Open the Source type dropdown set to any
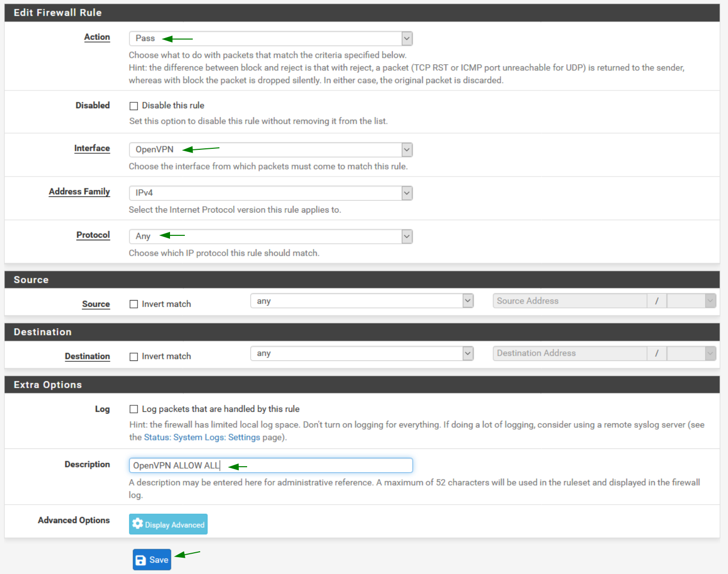The image size is (728, 574). click(362, 301)
